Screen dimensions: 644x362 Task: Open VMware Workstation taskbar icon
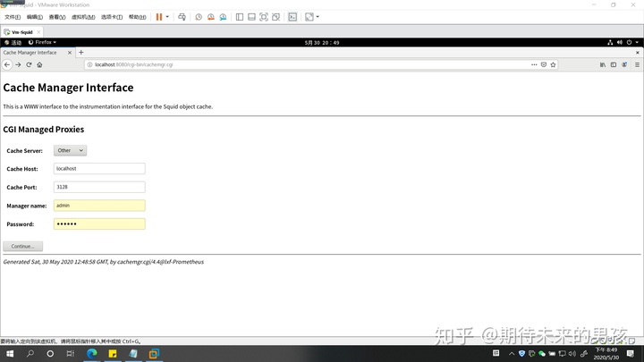point(154,353)
